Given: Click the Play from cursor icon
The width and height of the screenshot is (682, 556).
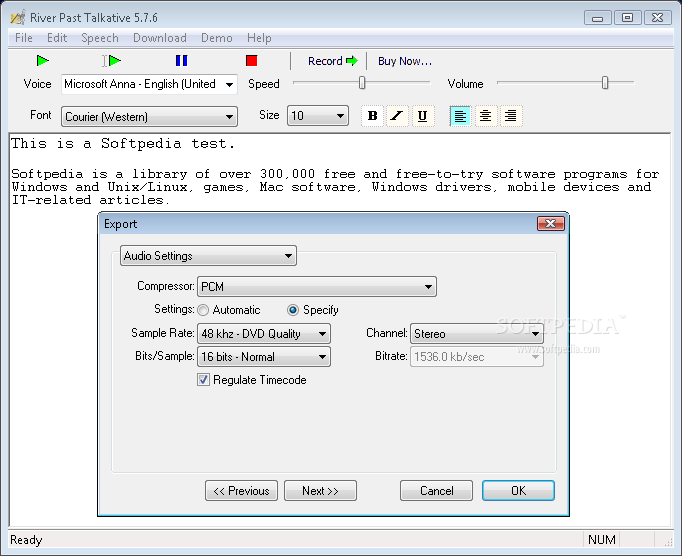Looking at the screenshot, I should pos(112,60).
